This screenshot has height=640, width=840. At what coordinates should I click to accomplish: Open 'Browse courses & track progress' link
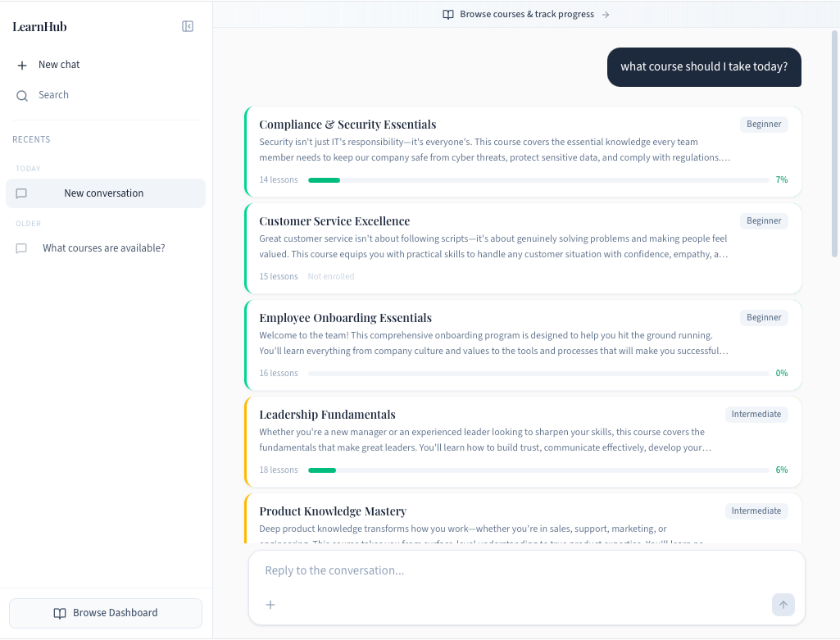point(526,14)
